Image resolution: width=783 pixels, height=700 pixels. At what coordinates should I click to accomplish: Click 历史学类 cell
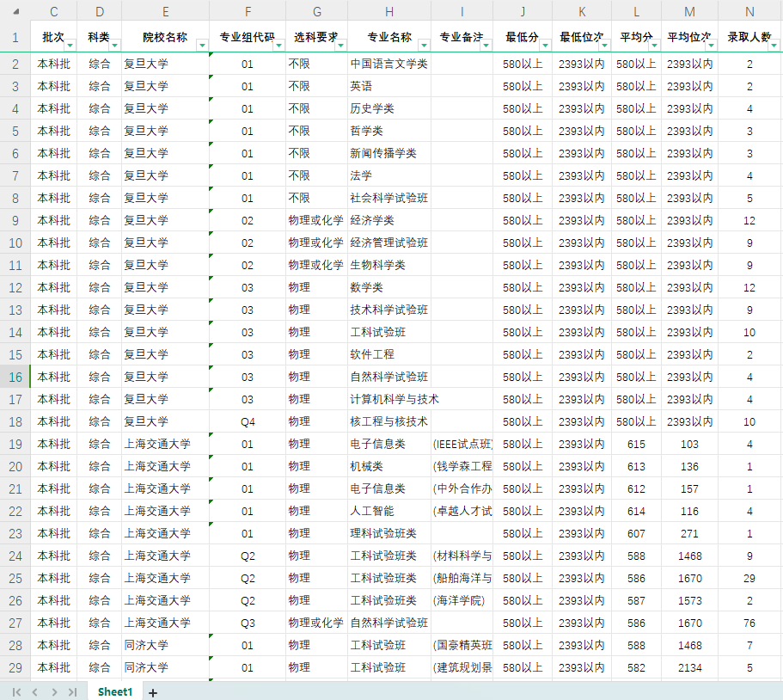389,108
